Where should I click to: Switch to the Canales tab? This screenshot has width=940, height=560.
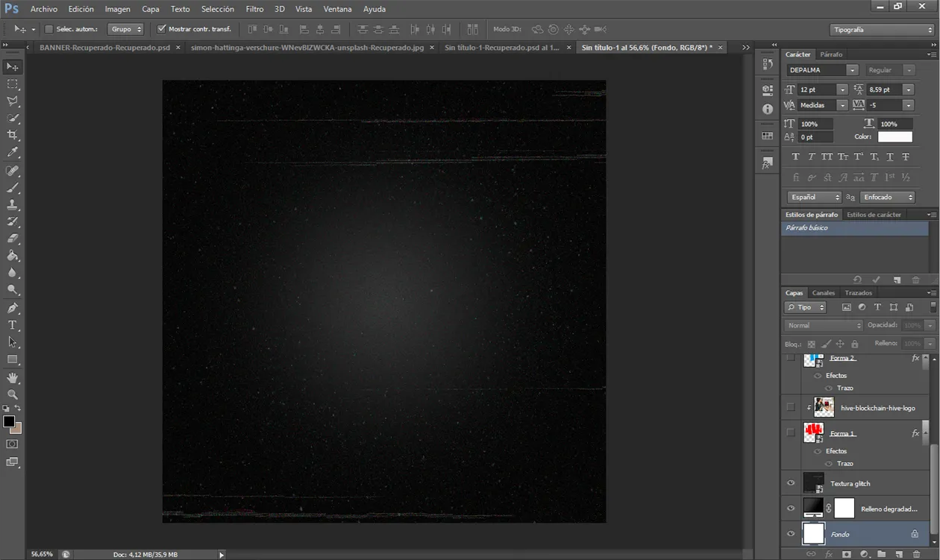click(824, 293)
